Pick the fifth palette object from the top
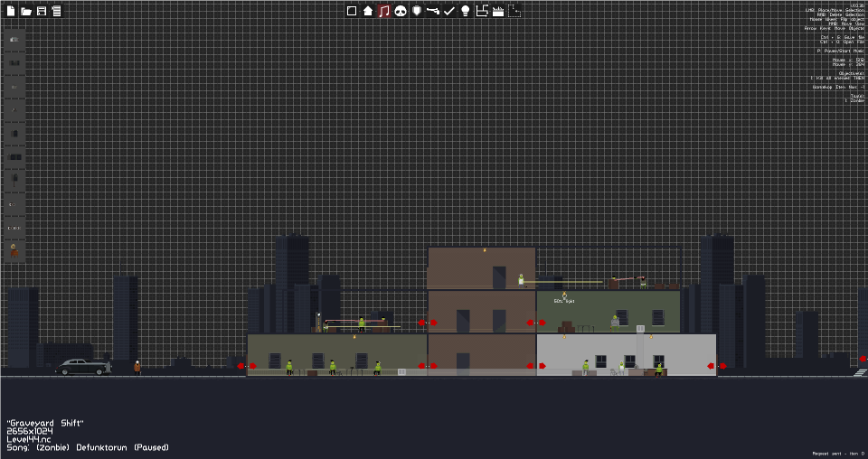The width and height of the screenshot is (868, 459). click(14, 134)
